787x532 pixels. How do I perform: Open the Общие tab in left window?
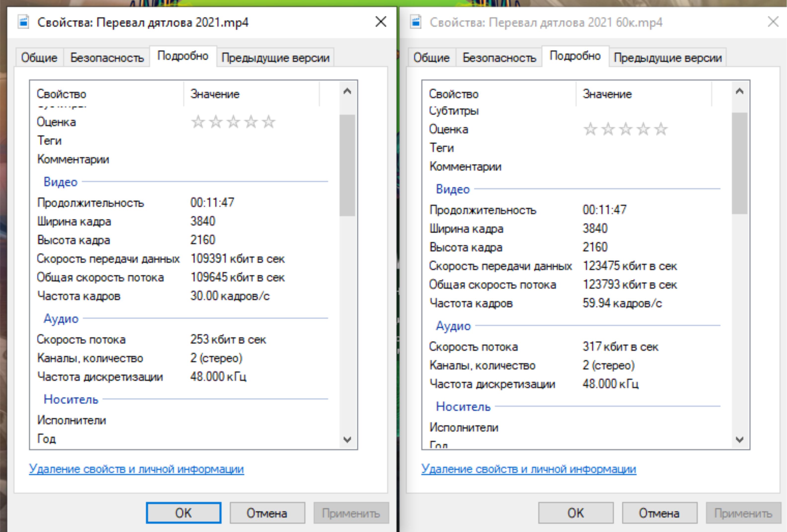[x=39, y=58]
